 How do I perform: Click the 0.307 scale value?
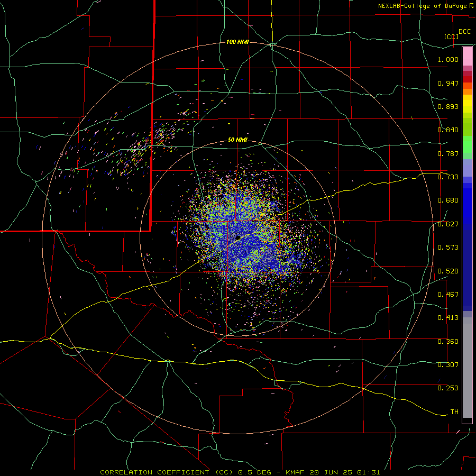point(448,365)
